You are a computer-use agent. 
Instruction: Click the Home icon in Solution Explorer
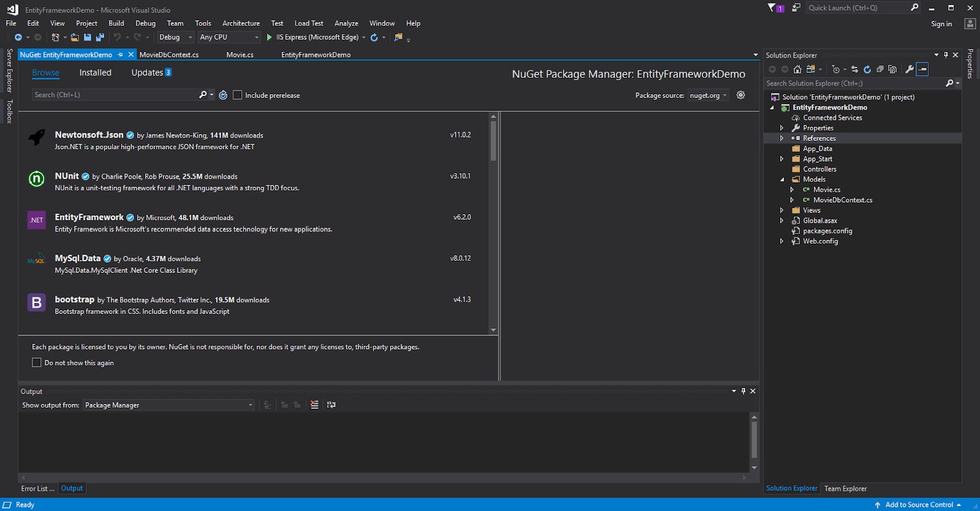[x=797, y=69]
